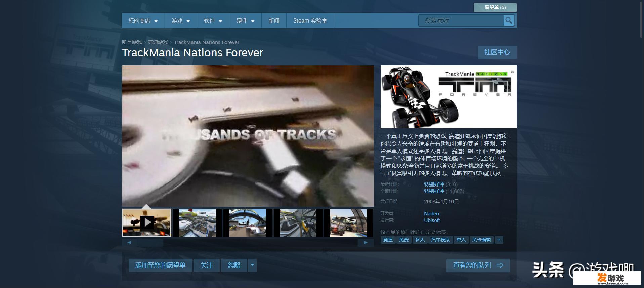Screen dimensions: 644x288
Task: Open the 您的商店 dropdown menu
Action: pos(143,21)
